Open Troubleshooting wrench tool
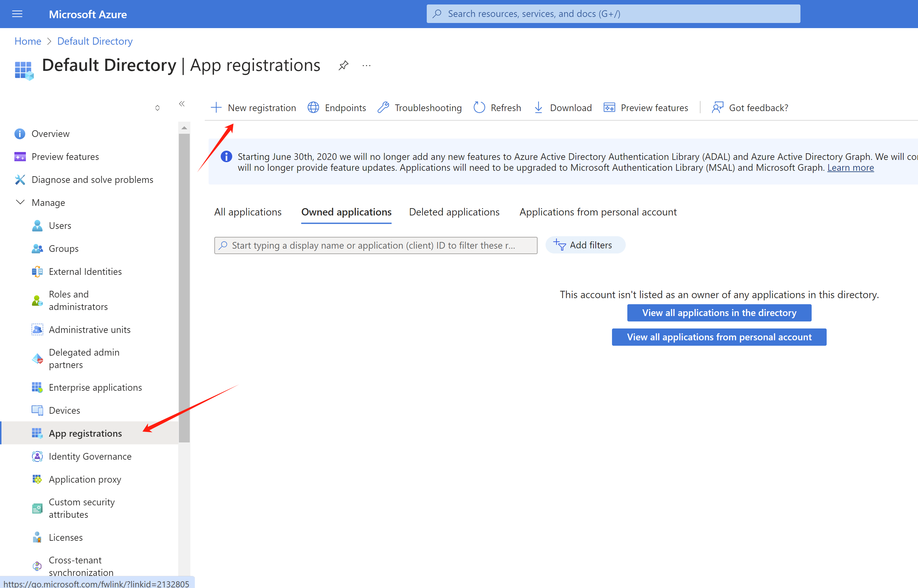 coord(420,108)
